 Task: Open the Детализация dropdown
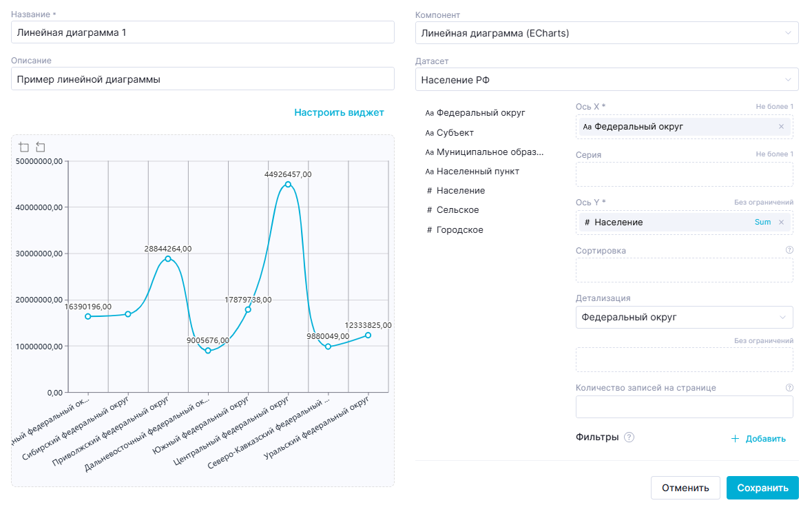point(684,318)
